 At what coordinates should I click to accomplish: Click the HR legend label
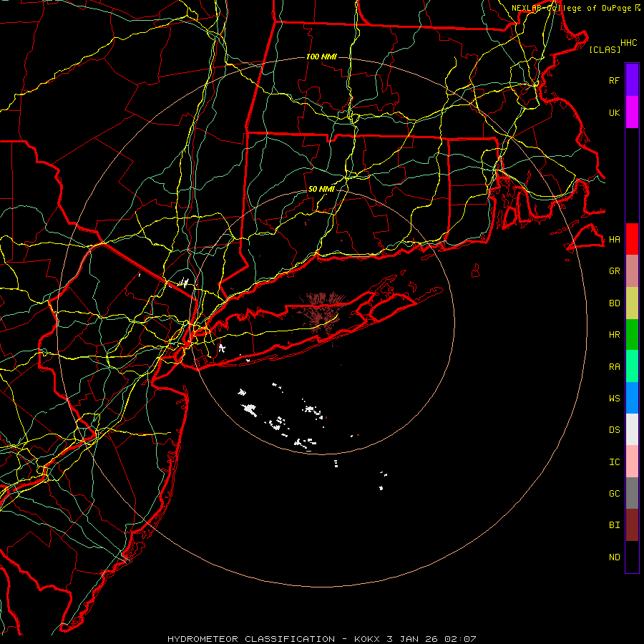[614, 335]
